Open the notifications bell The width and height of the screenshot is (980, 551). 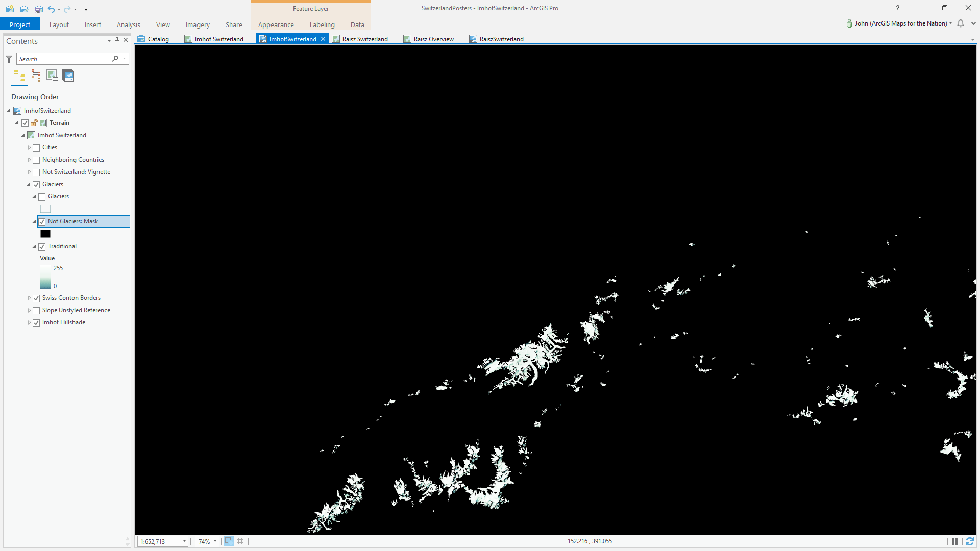pos(961,23)
